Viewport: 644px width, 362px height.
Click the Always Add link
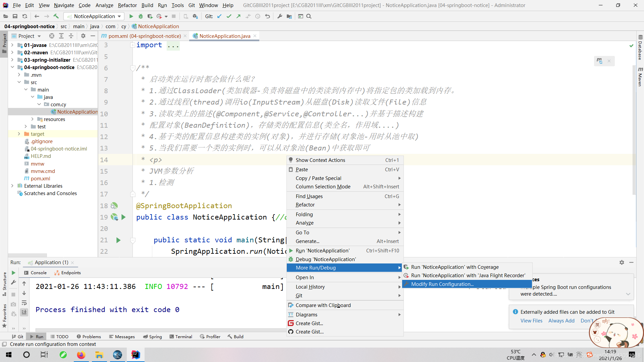[x=561, y=320]
